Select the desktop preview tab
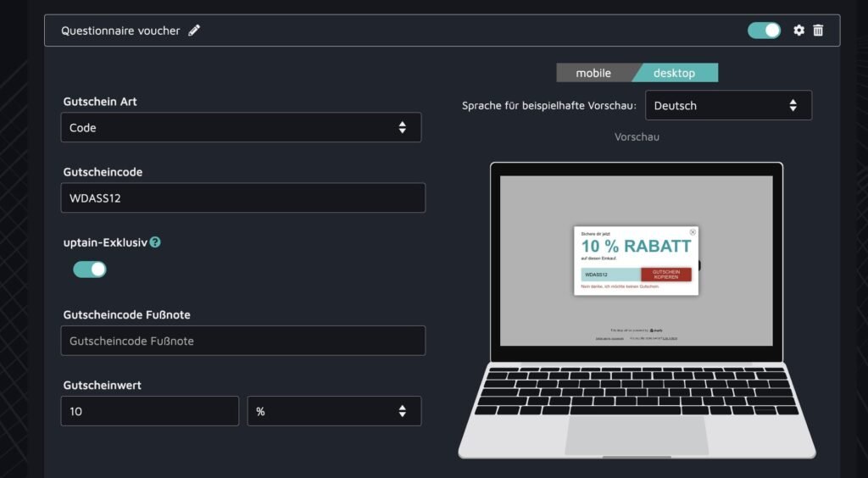The width and height of the screenshot is (868, 478). click(675, 73)
